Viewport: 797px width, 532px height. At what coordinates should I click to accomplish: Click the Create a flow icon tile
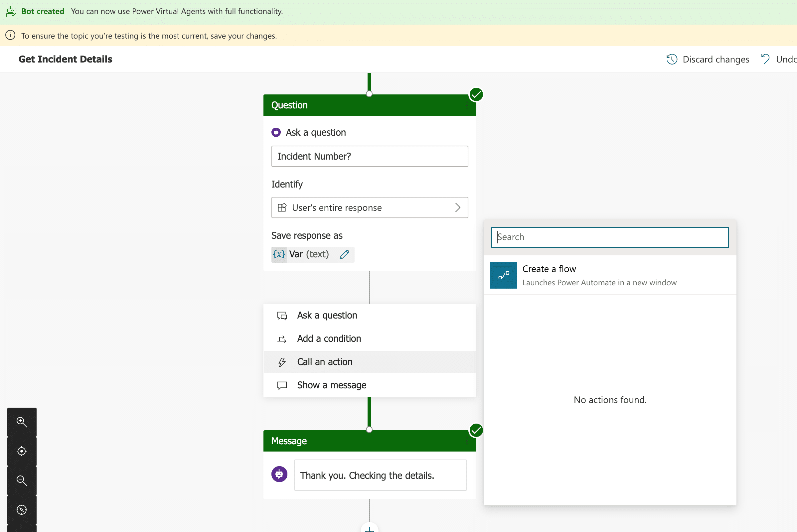coord(503,275)
